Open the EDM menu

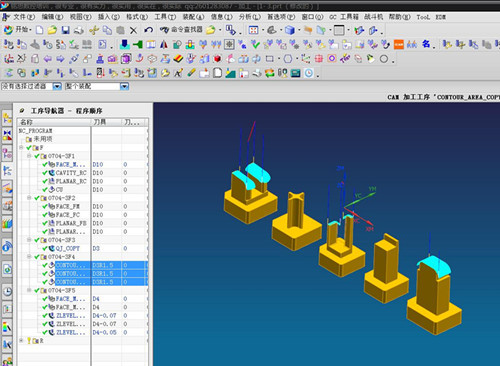coord(440,17)
